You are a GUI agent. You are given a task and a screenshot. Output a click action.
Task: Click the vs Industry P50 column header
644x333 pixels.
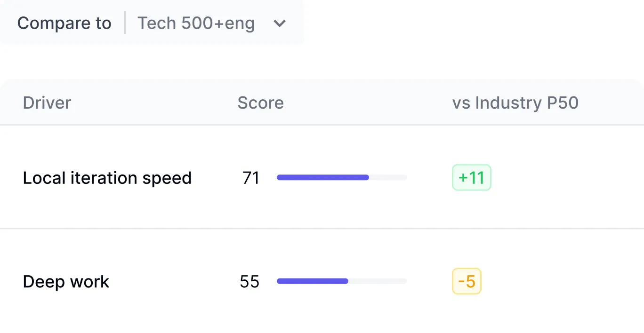coord(515,103)
